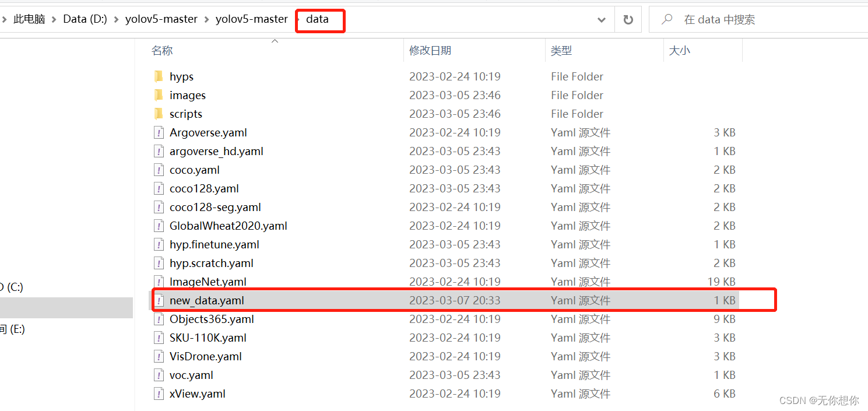Navigate to Data (D:) breadcrumb
The image size is (868, 411).
pyautogui.click(x=85, y=19)
